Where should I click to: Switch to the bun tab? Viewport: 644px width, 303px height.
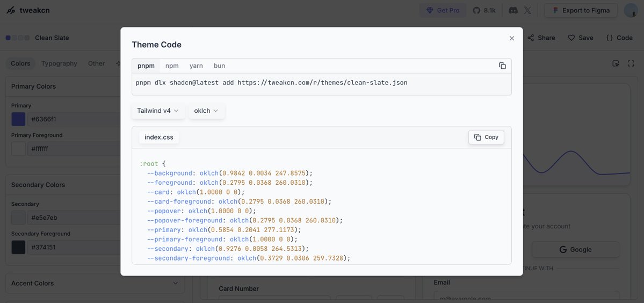pos(219,66)
